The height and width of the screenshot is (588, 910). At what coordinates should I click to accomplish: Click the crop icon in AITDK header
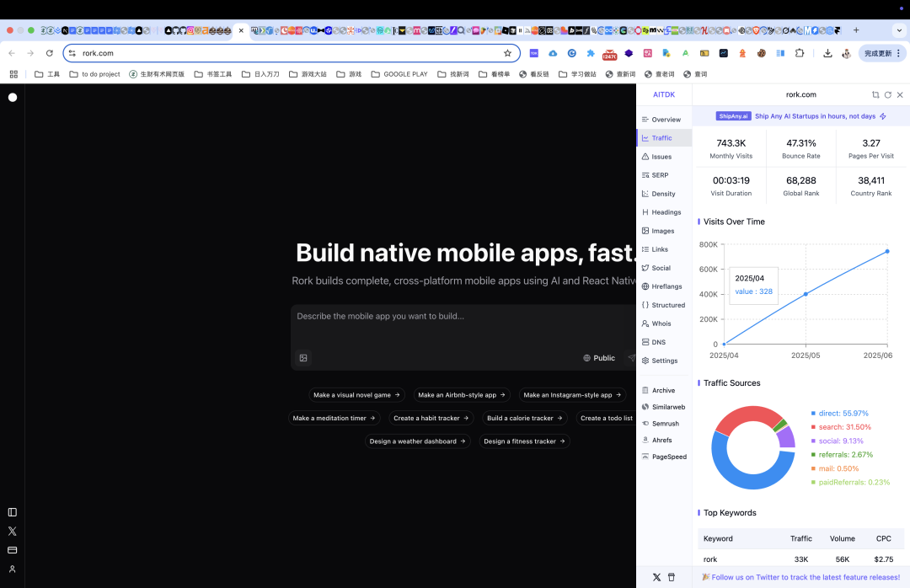(875, 94)
